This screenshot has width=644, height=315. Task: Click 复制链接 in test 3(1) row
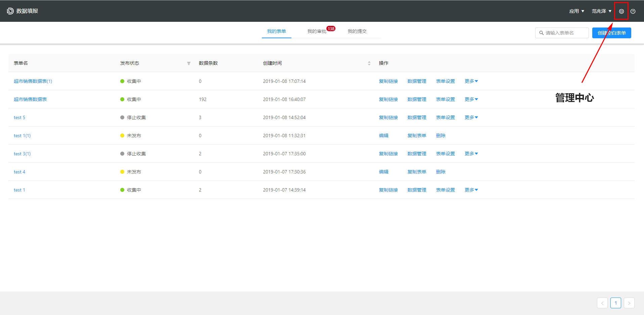coord(388,154)
